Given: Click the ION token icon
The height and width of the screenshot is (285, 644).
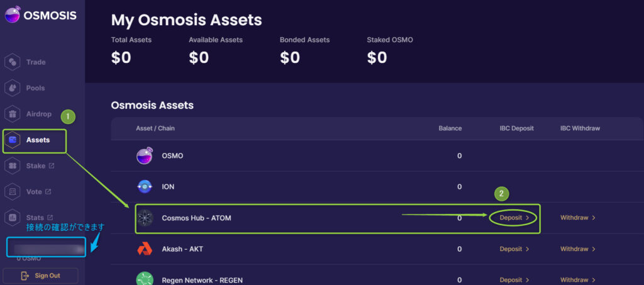Looking at the screenshot, I should 145,187.
